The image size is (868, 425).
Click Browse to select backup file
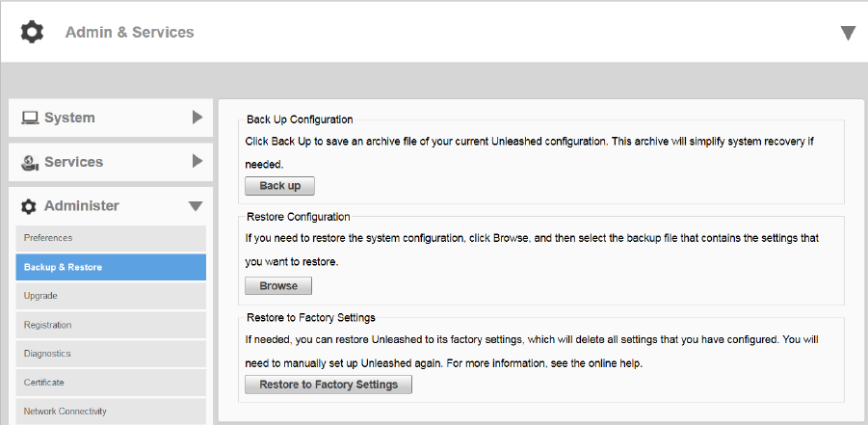coord(278,286)
